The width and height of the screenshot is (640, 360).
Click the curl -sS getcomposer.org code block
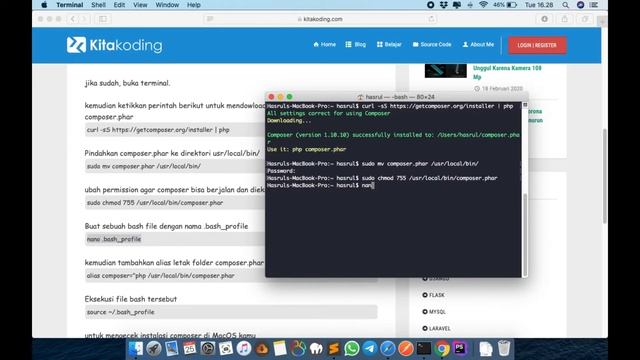(x=175, y=130)
